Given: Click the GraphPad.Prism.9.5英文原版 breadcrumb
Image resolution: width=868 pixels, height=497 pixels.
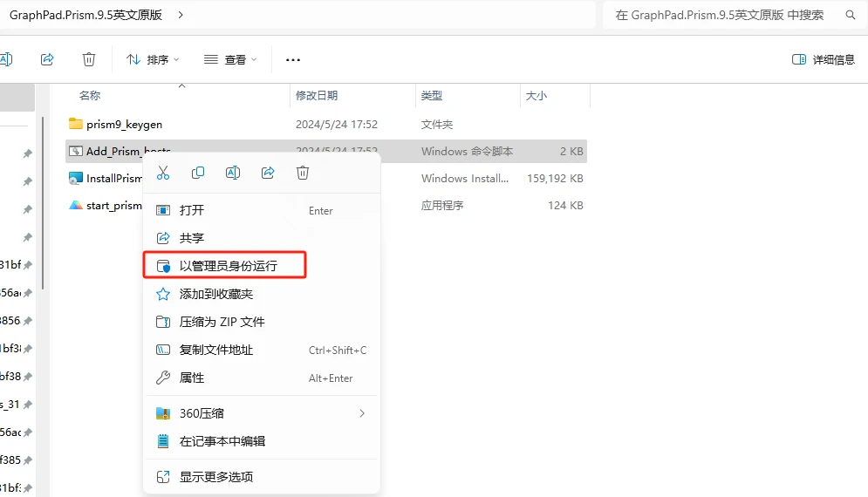Looking at the screenshot, I should point(85,15).
